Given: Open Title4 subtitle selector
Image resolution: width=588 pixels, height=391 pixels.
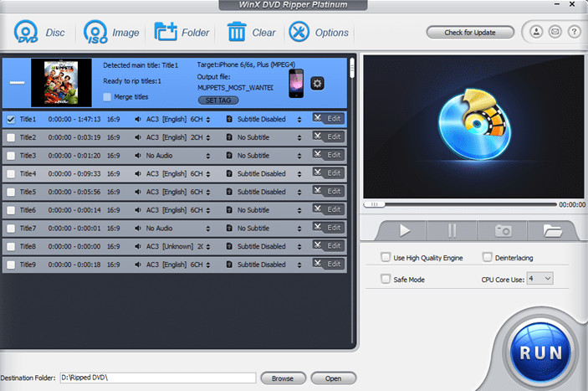Looking at the screenshot, I should [x=299, y=174].
